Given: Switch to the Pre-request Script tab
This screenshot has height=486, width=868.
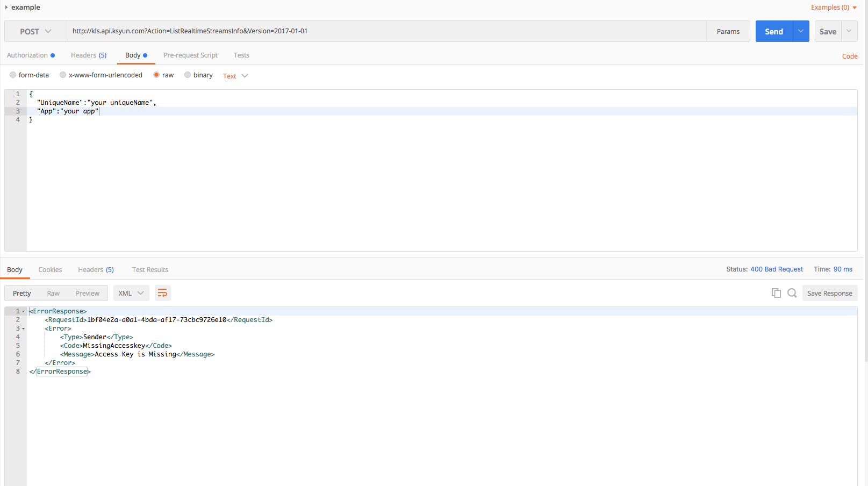Looking at the screenshot, I should tap(190, 55).
